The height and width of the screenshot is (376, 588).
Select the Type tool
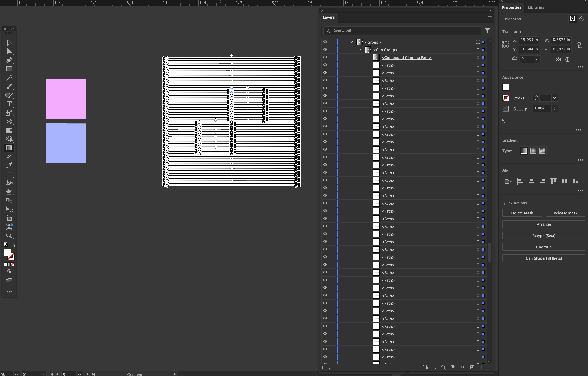point(9,104)
